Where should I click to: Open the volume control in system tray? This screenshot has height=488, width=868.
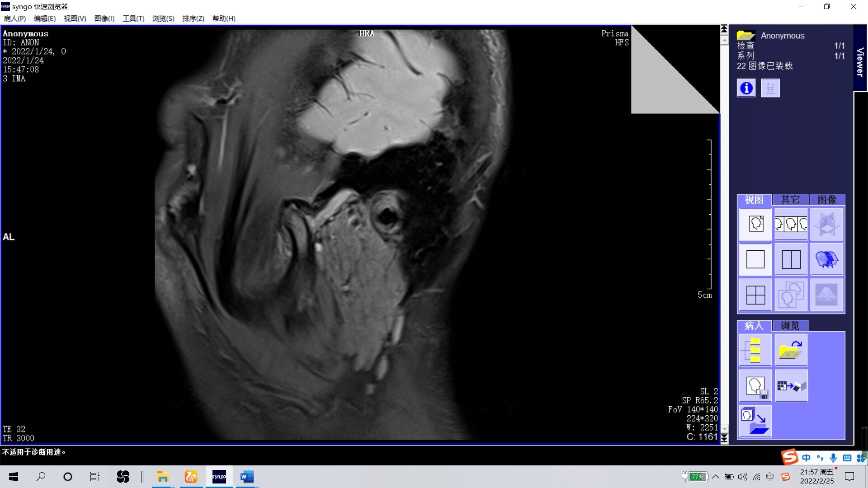(x=743, y=477)
